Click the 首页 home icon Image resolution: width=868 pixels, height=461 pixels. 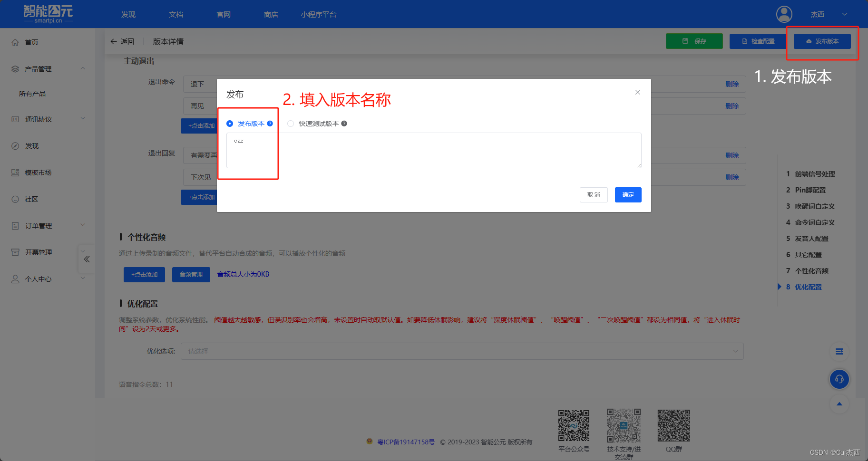(15, 42)
